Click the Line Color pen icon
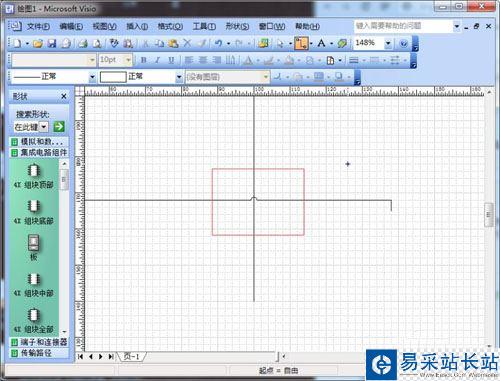 click(268, 60)
